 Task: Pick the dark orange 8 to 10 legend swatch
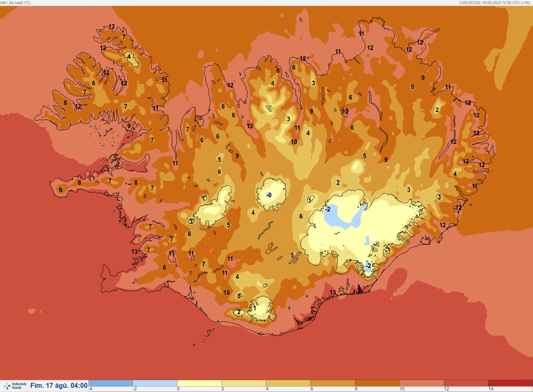tap(377, 383)
